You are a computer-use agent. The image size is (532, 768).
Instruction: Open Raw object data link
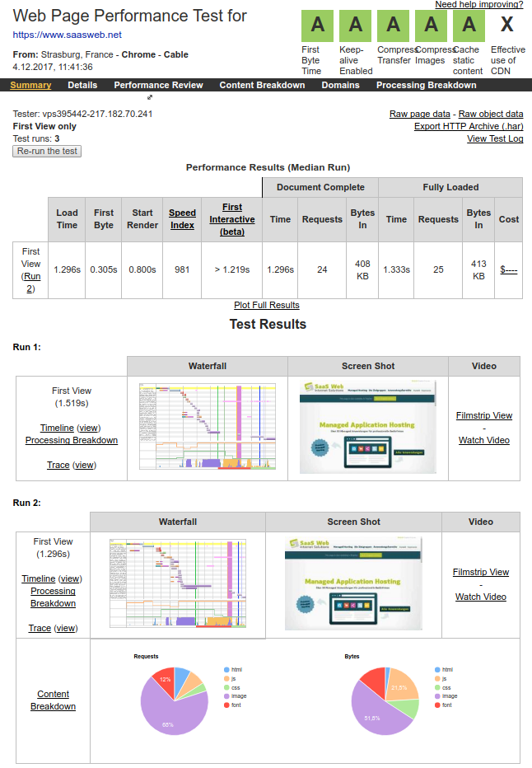(490, 114)
